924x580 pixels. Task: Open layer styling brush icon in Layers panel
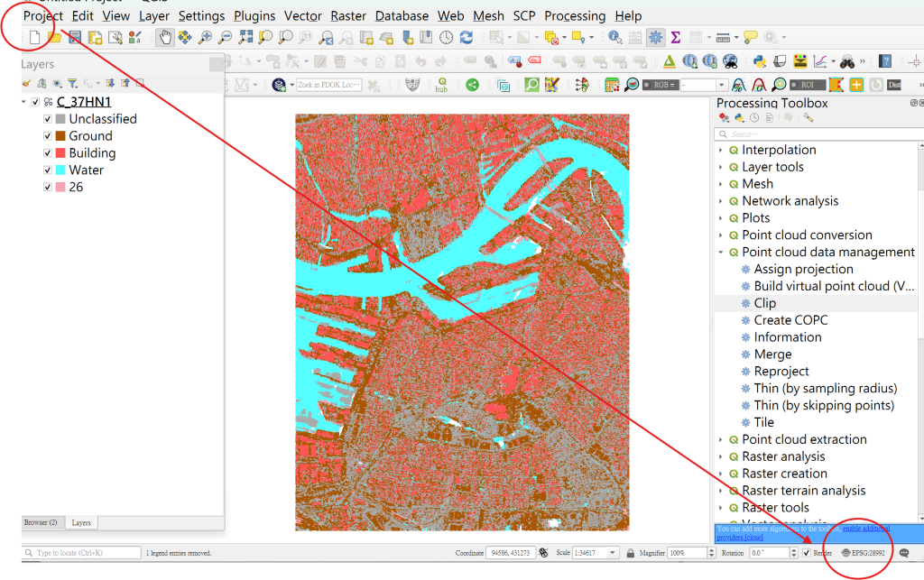(26, 84)
